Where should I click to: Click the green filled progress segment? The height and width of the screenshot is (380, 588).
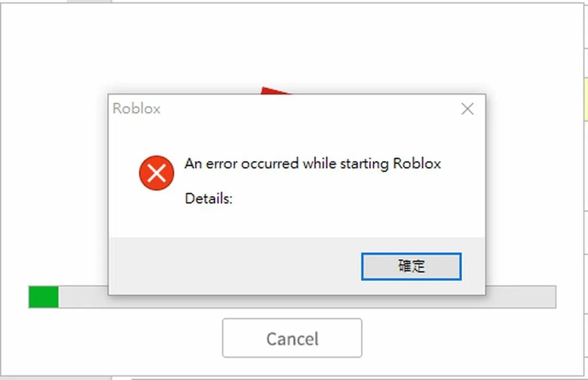point(44,297)
